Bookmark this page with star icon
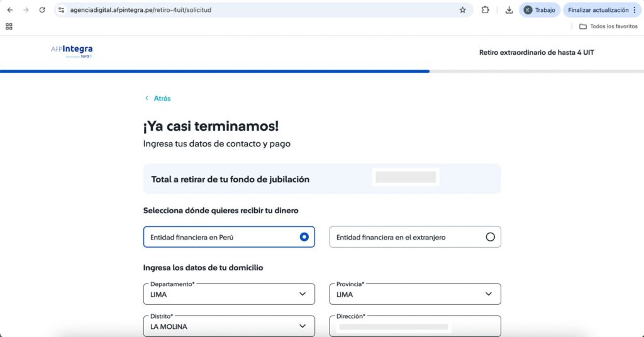Screen dimensions: 644x337 pyautogui.click(x=463, y=10)
